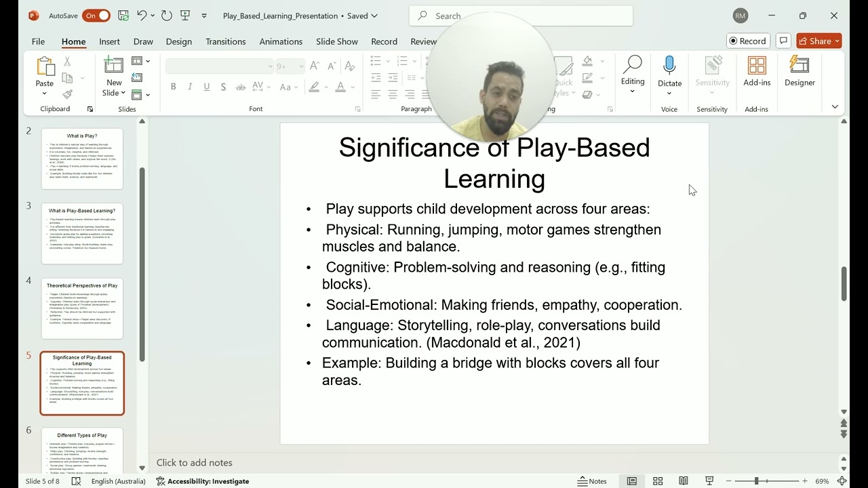Switch to the Insert tab
868x488 pixels.
coord(109,41)
